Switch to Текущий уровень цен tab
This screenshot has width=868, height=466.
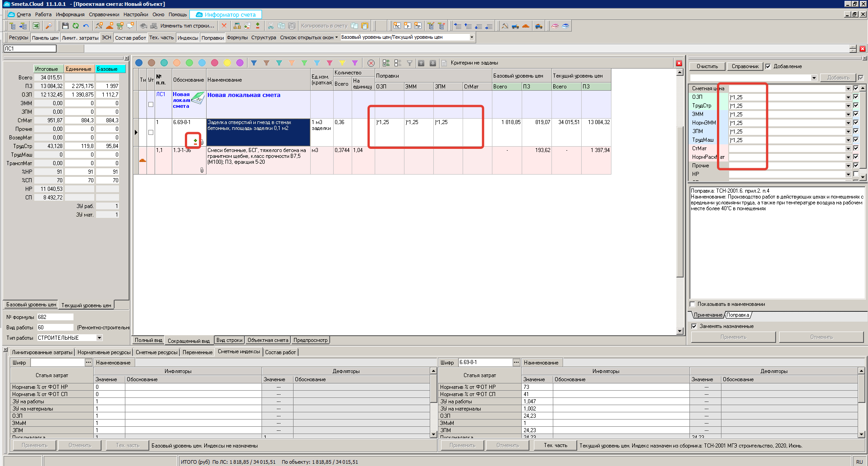(86, 305)
